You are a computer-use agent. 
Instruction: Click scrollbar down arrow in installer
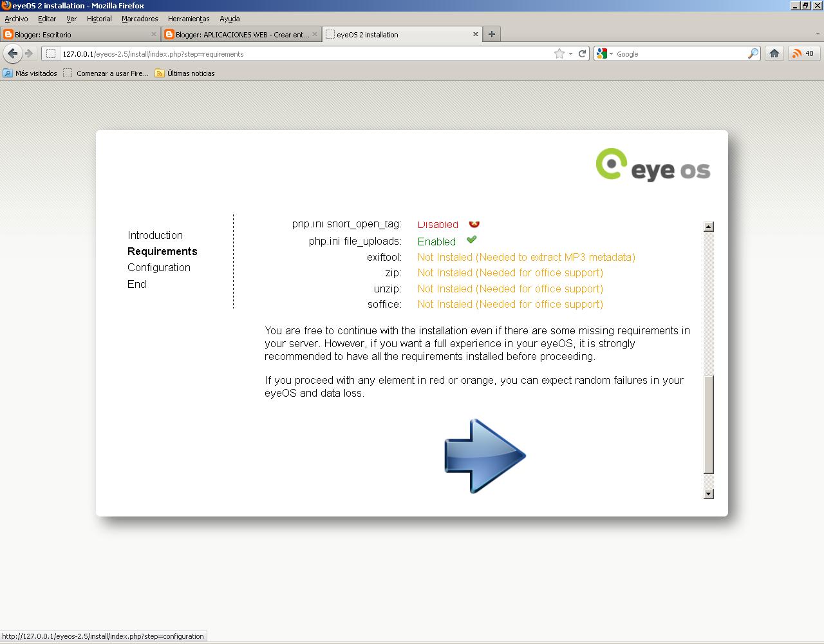coord(709,494)
